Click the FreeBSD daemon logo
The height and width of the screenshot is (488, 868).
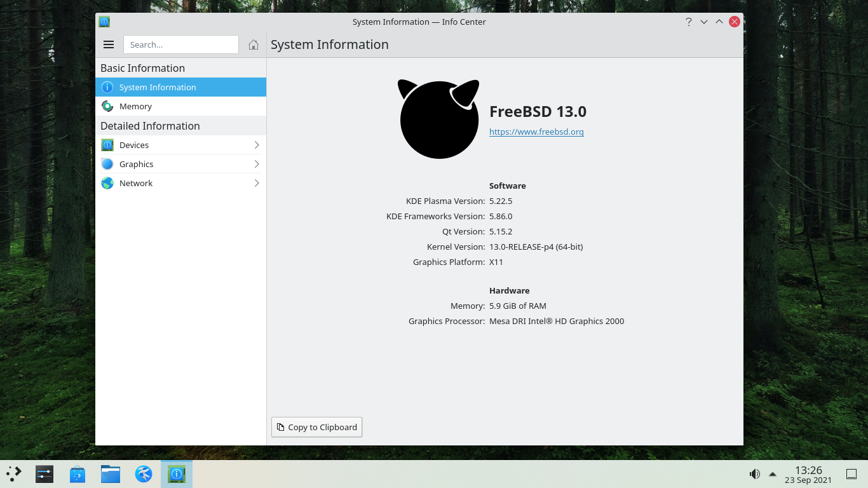click(x=438, y=119)
